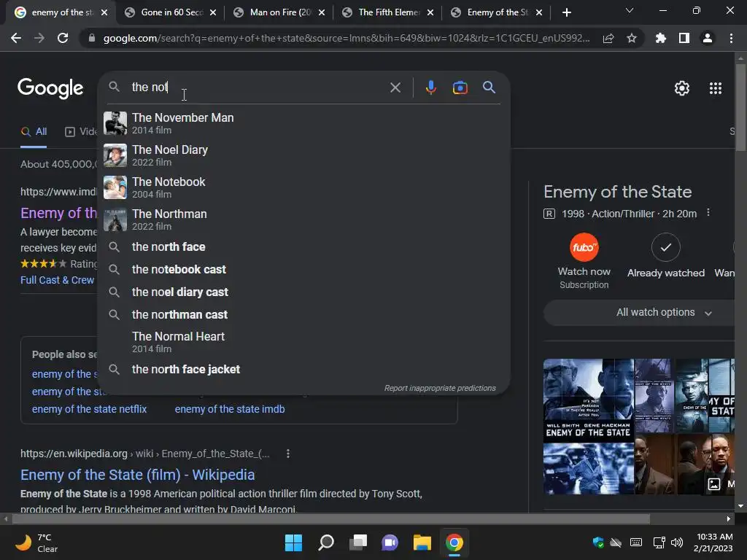747x560 pixels.
Task: Close the Man on Fire tab
Action: click(322, 12)
